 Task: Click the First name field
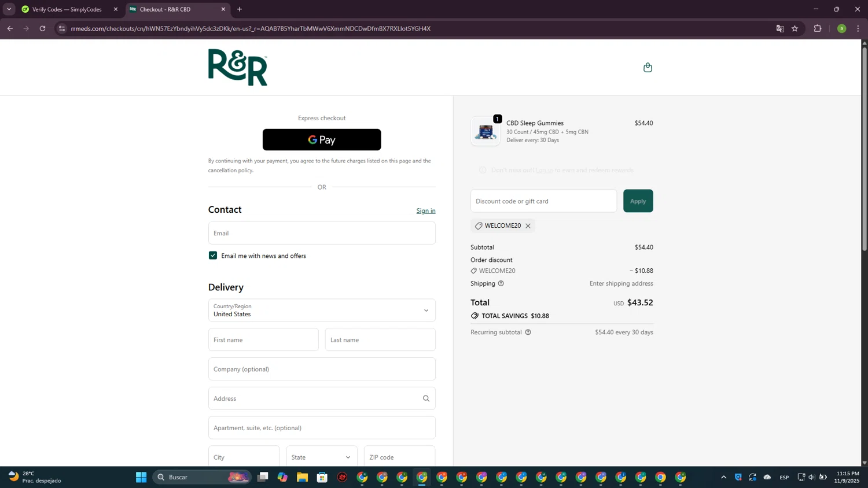263,340
